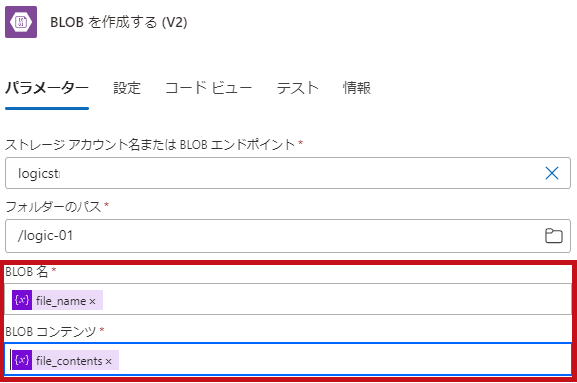Show the 情報 tab
This screenshot has width=577, height=383.
click(x=357, y=88)
